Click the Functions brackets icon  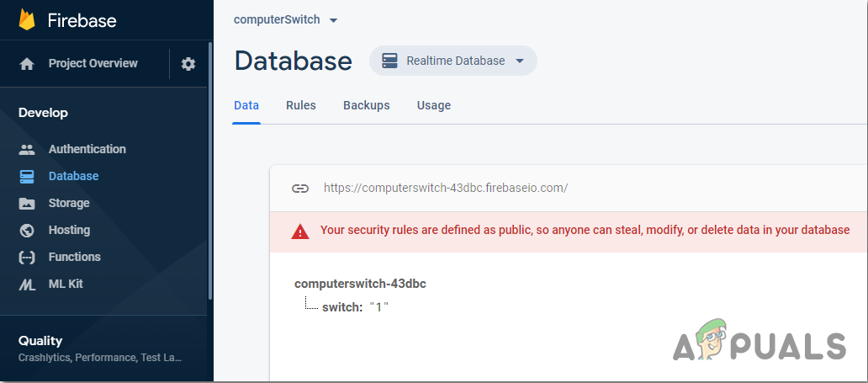(x=27, y=258)
